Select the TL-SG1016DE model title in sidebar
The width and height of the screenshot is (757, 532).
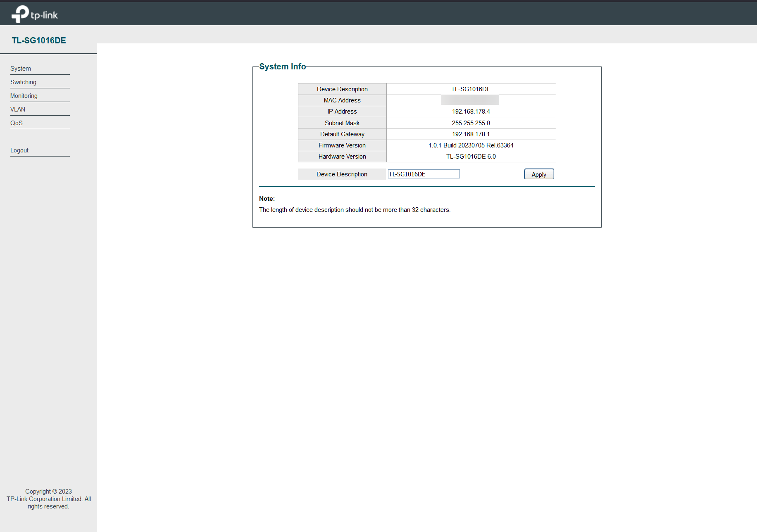(39, 40)
